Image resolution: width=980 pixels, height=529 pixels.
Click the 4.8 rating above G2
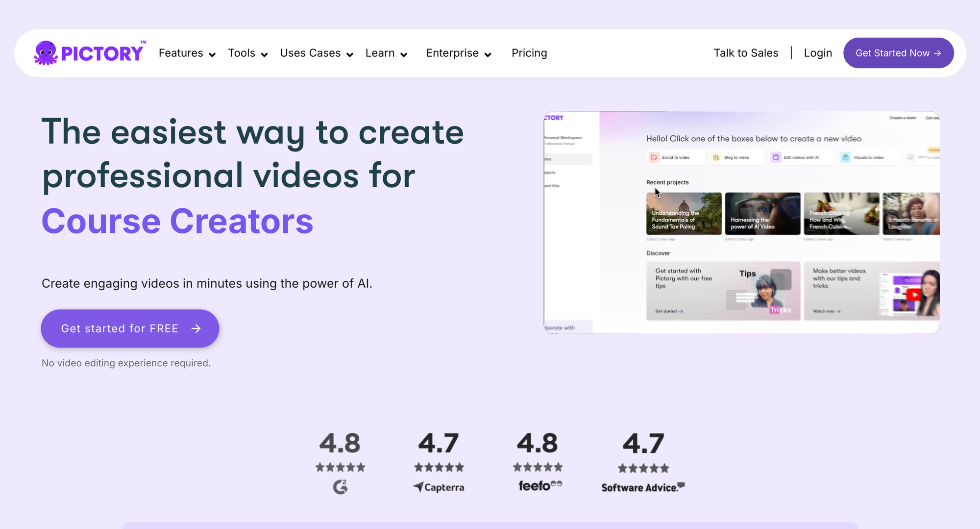tap(340, 443)
